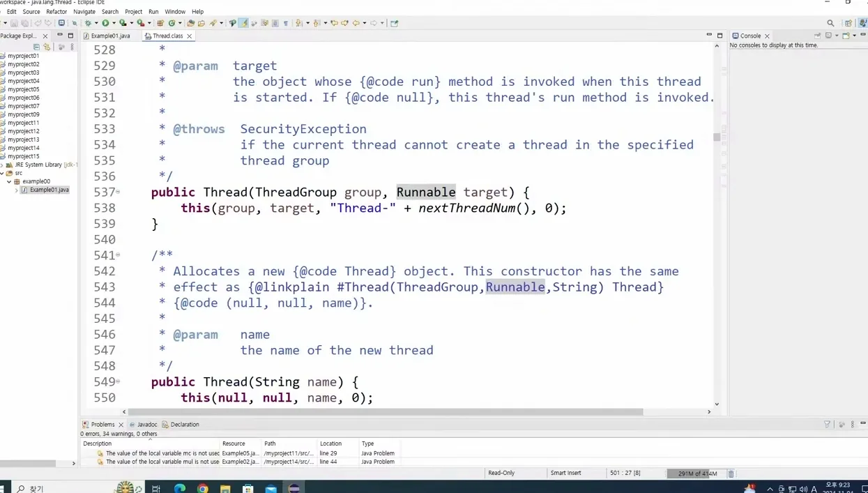This screenshot has height=493, width=868.
Task: Click the Pin Editor icon
Action: coord(395,23)
